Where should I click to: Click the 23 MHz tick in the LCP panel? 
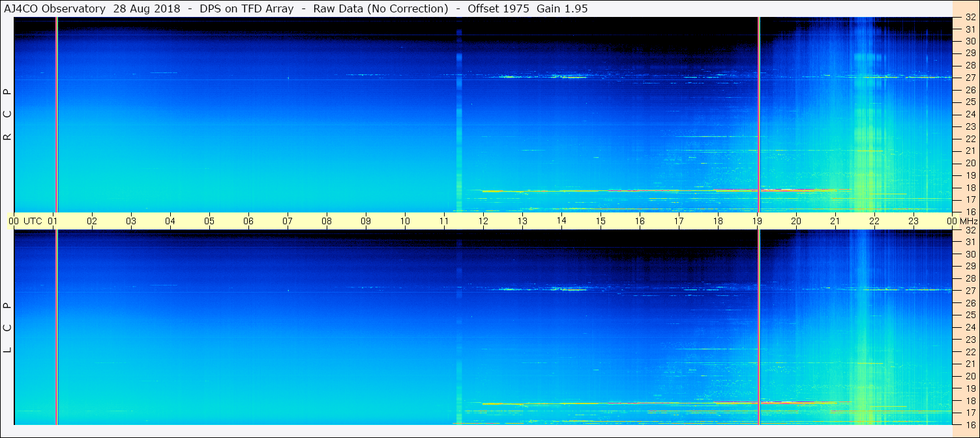tap(970, 340)
